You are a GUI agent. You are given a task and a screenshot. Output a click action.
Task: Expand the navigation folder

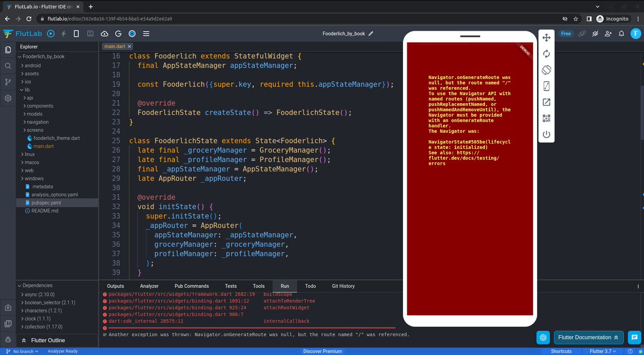(x=38, y=122)
